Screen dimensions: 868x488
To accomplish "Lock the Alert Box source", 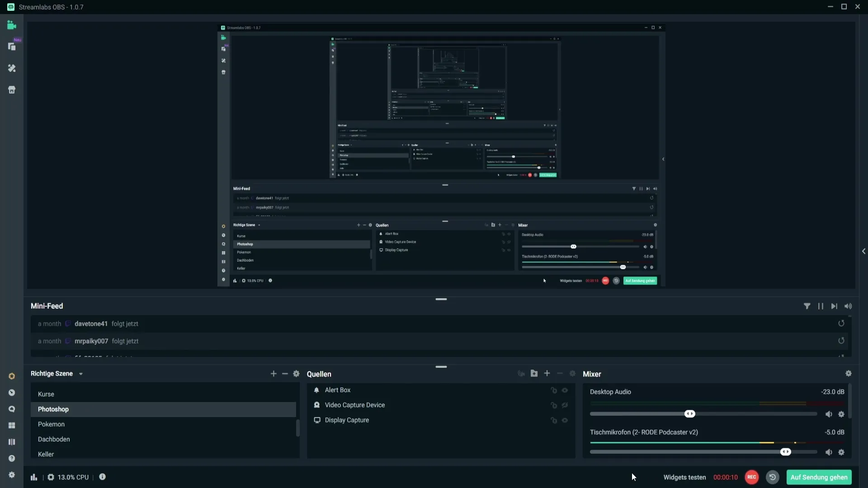I will tap(554, 390).
